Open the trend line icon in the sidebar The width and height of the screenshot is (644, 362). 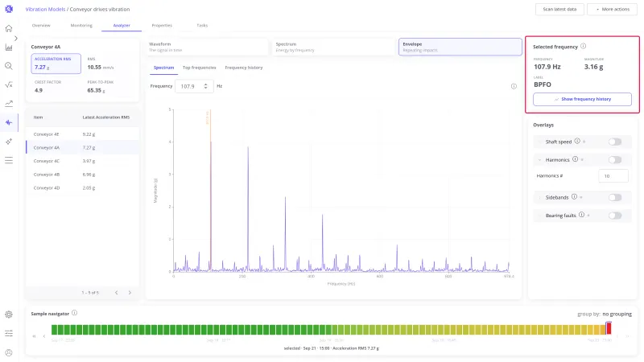coord(9,104)
